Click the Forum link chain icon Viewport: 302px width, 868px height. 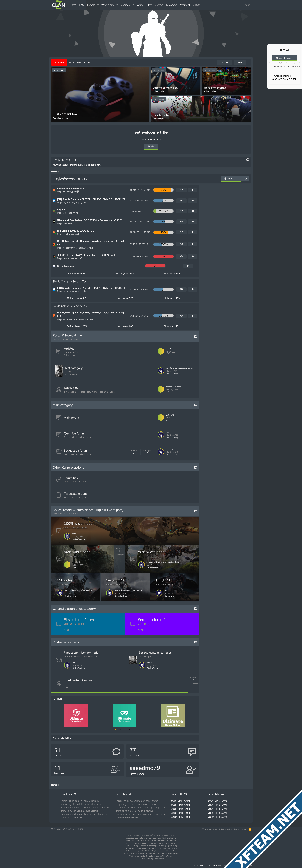click(59, 479)
